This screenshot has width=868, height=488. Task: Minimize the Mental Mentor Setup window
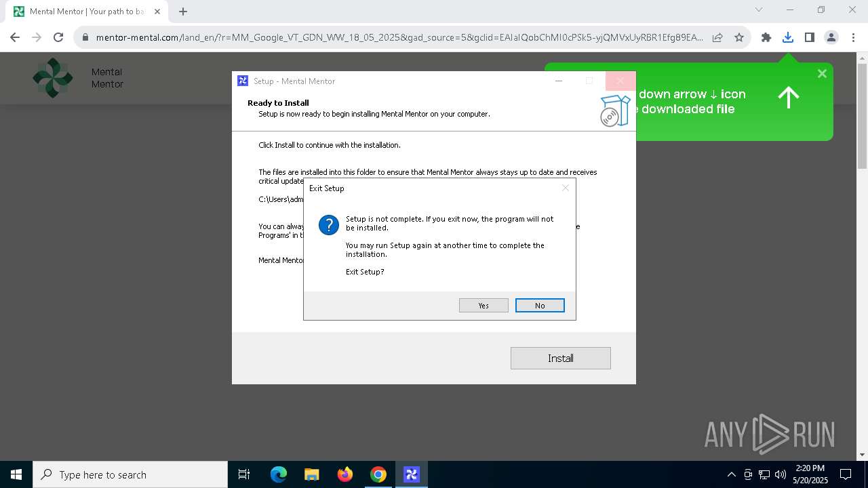(x=559, y=81)
